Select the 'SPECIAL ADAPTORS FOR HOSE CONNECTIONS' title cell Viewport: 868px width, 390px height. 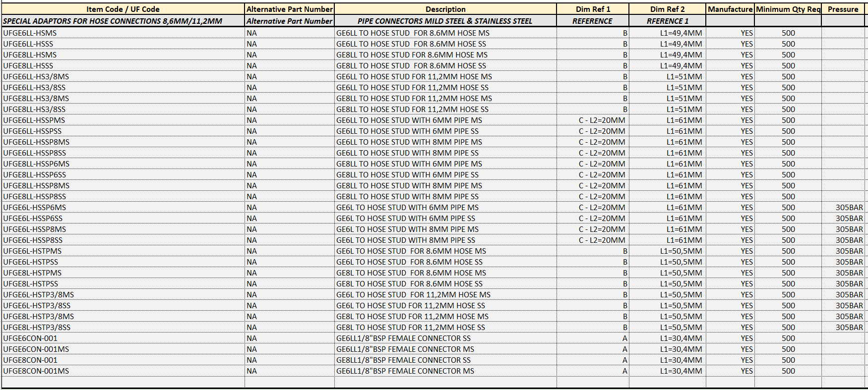tap(113, 21)
